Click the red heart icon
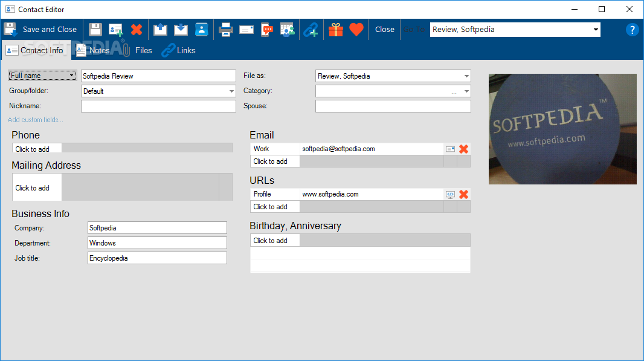 [356, 30]
